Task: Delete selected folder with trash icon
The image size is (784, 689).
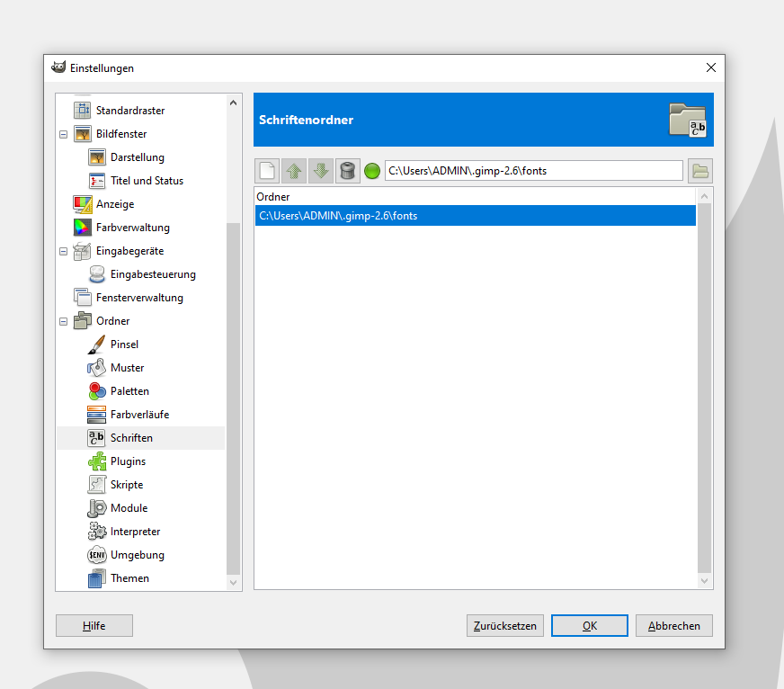Action: 348,171
